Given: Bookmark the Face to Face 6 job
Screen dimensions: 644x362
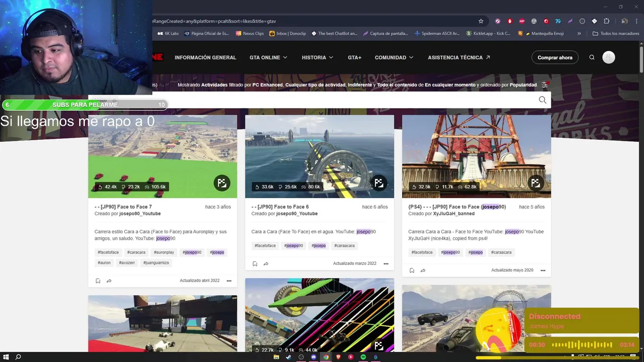Looking at the screenshot, I should pyautogui.click(x=255, y=264).
